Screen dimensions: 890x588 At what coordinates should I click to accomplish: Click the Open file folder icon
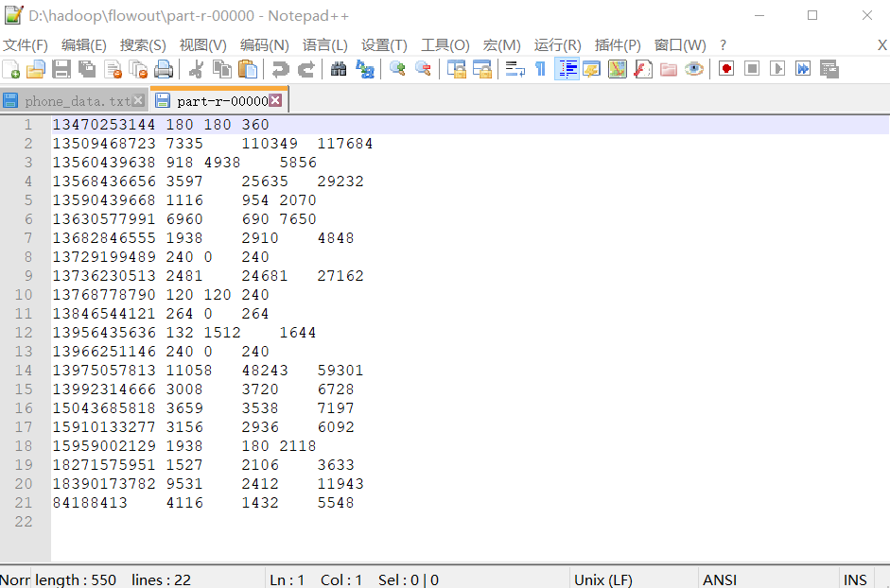click(x=36, y=69)
